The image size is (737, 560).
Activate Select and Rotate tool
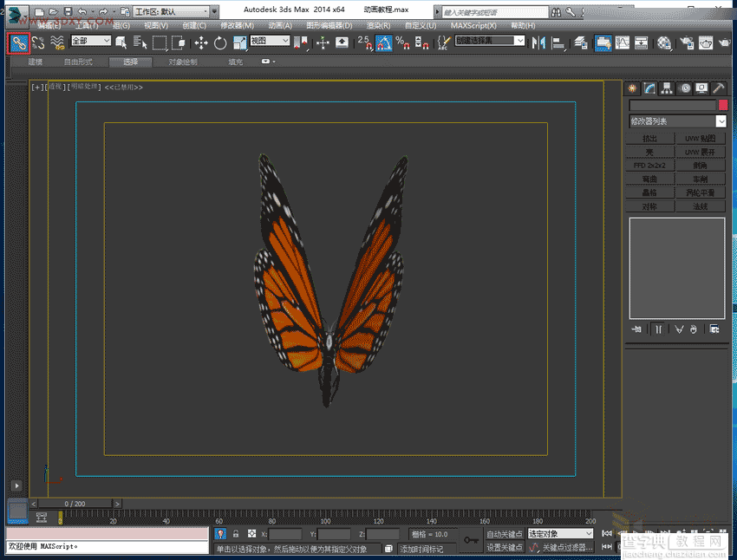(220, 43)
